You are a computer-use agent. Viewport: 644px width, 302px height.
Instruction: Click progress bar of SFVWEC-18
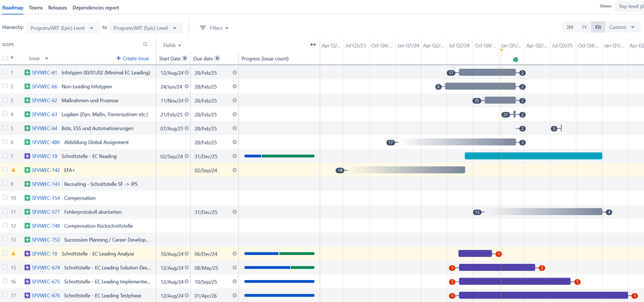tap(279, 254)
